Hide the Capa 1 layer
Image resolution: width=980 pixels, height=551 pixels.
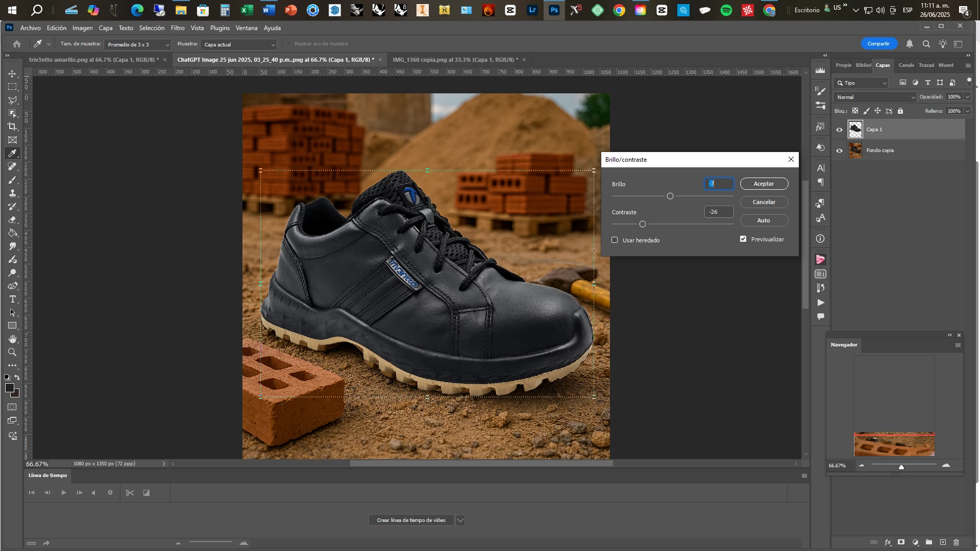point(839,130)
